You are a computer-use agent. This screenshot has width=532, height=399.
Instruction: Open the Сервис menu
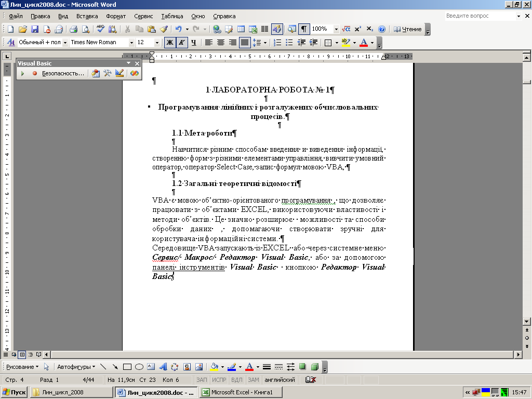(x=143, y=16)
